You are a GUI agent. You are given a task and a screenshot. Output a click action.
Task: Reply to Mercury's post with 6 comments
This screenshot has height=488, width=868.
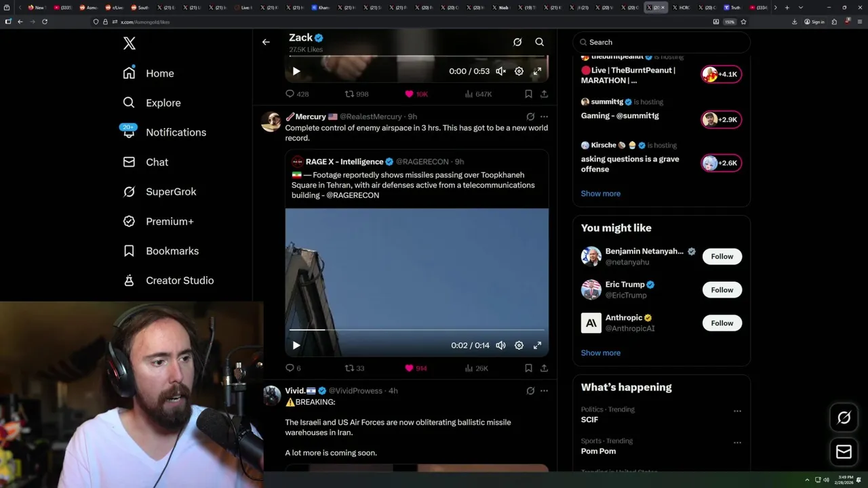(293, 368)
